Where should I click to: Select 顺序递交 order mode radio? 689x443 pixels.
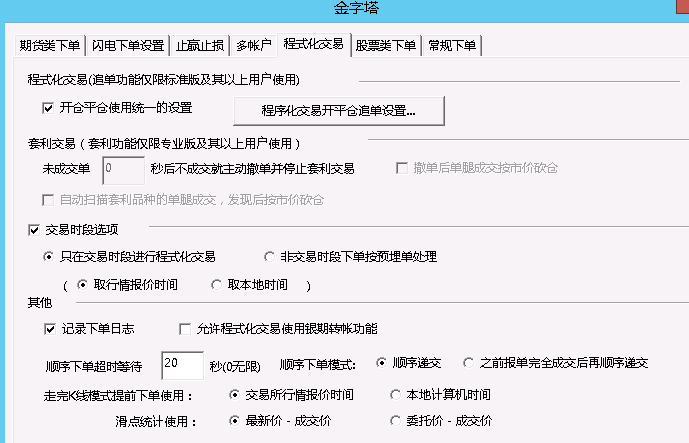(x=381, y=363)
